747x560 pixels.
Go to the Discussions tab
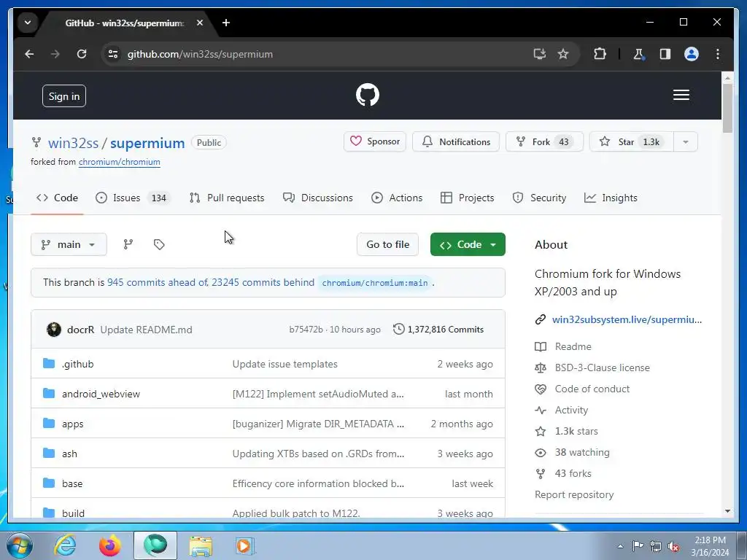(318, 198)
